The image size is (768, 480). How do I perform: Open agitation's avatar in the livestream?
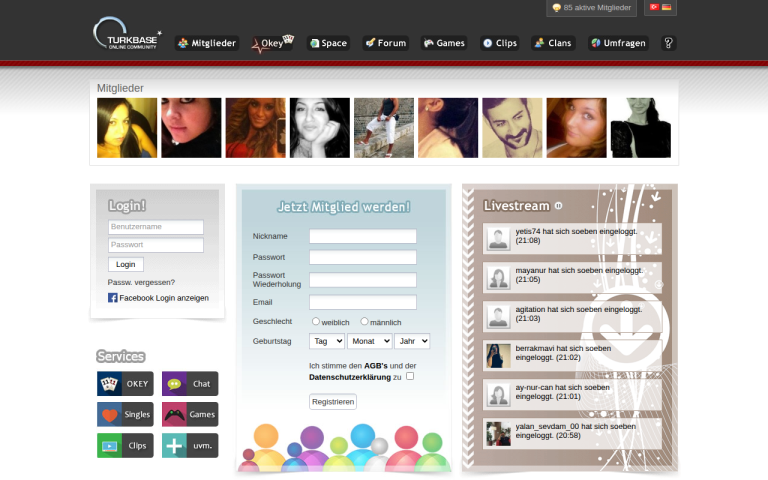point(499,317)
